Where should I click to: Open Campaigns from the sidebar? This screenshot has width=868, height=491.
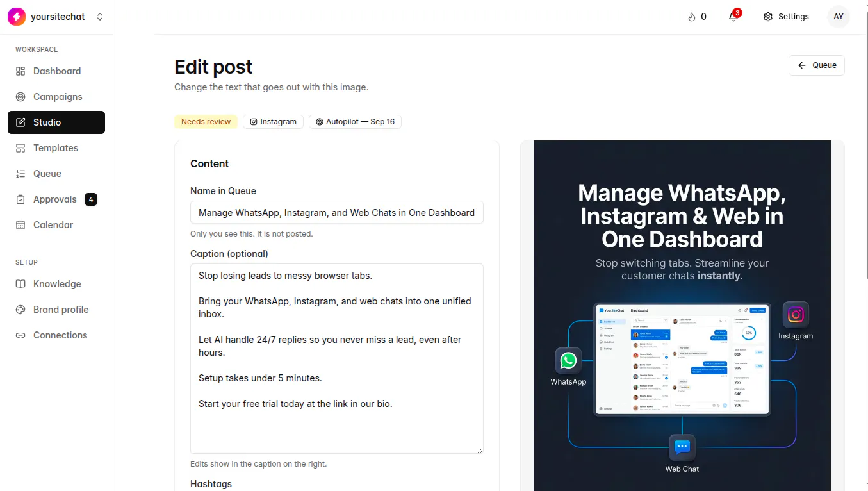pos(56,97)
